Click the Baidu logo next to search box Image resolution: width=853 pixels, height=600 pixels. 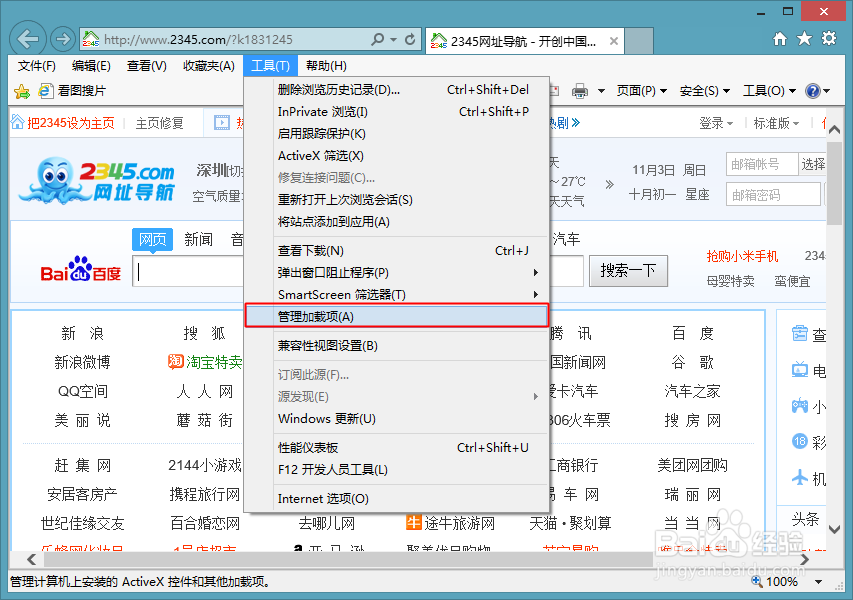(81, 270)
